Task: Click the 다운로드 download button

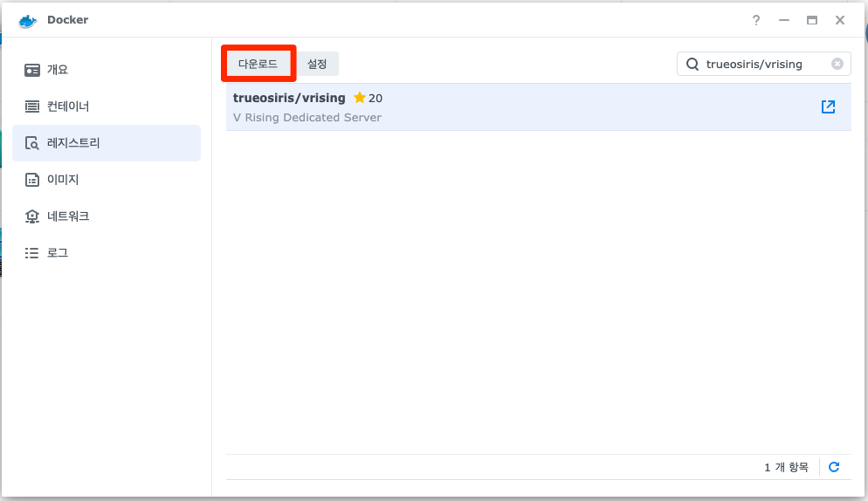Action: click(258, 64)
